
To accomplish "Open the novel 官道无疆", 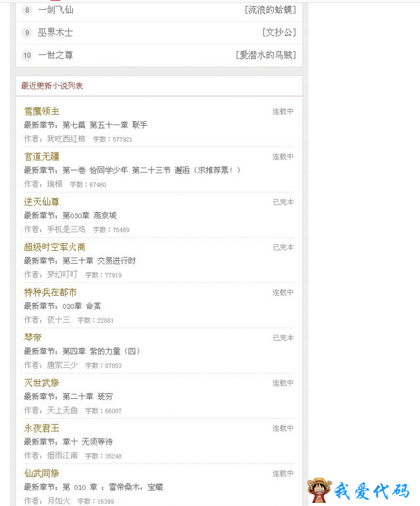I will 42,157.
